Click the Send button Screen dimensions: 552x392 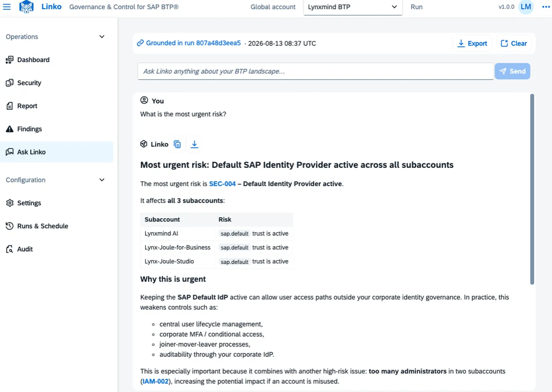pos(513,71)
